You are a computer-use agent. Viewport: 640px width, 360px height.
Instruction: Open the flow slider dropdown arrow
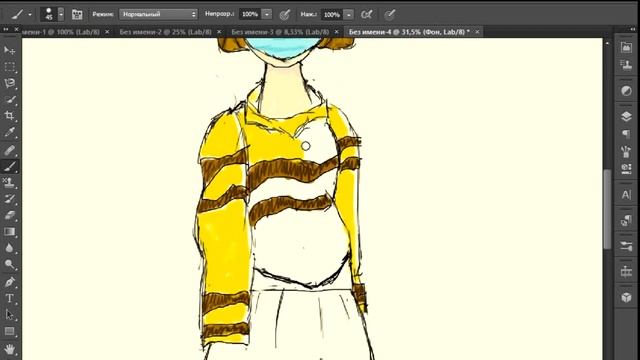349,15
